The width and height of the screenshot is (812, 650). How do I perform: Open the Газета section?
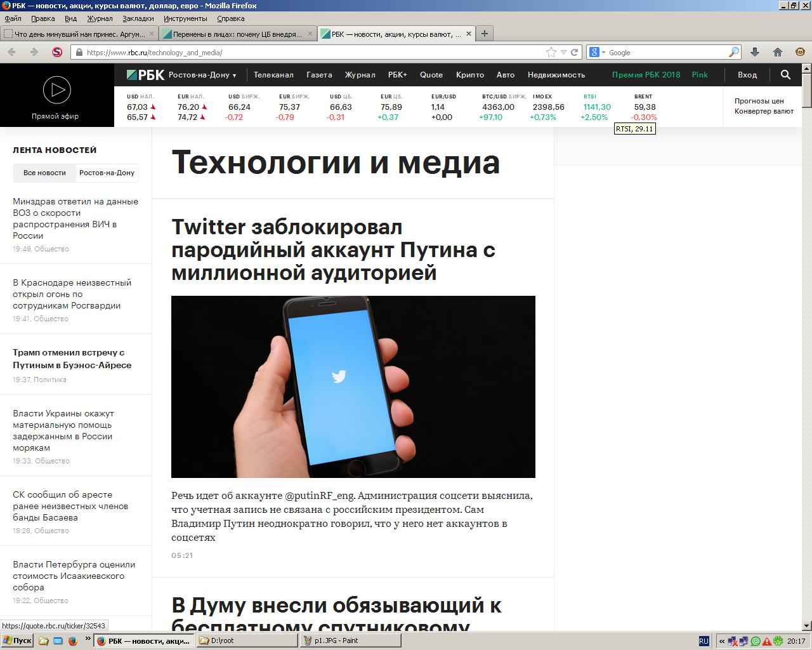click(319, 75)
